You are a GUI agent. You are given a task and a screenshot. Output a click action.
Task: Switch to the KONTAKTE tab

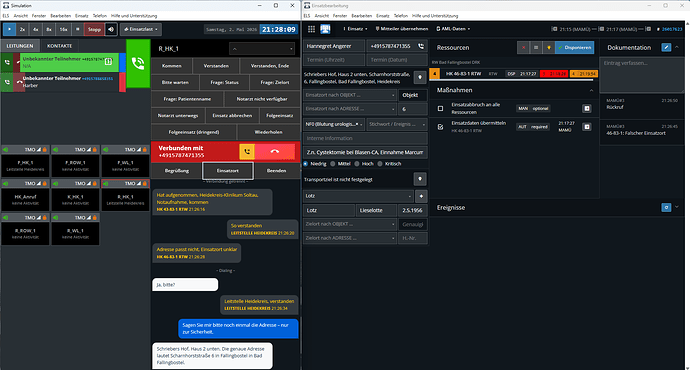pos(59,46)
